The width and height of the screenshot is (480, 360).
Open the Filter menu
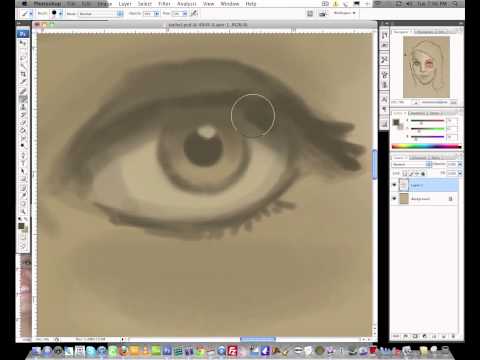164,4
